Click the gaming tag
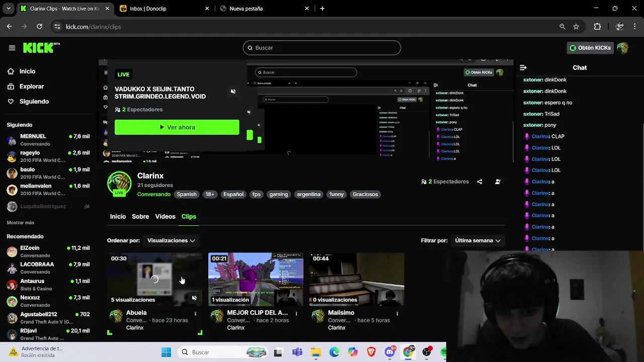The image size is (644, 362). click(x=278, y=194)
